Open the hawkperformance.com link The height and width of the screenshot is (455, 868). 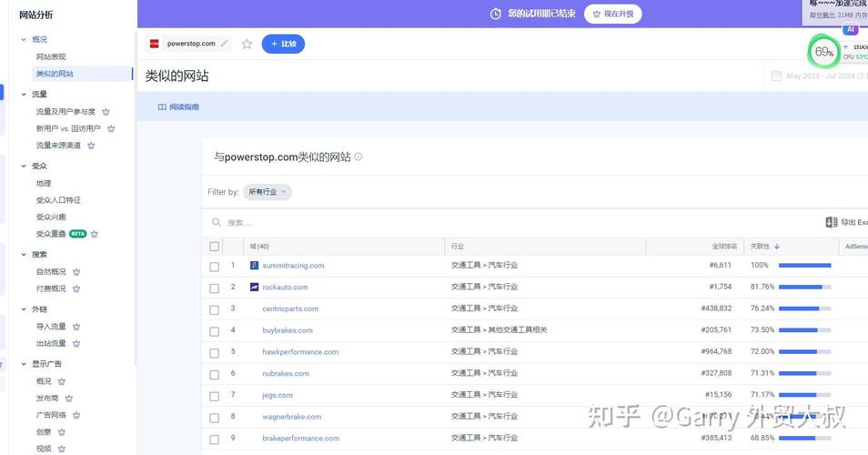[x=300, y=352]
